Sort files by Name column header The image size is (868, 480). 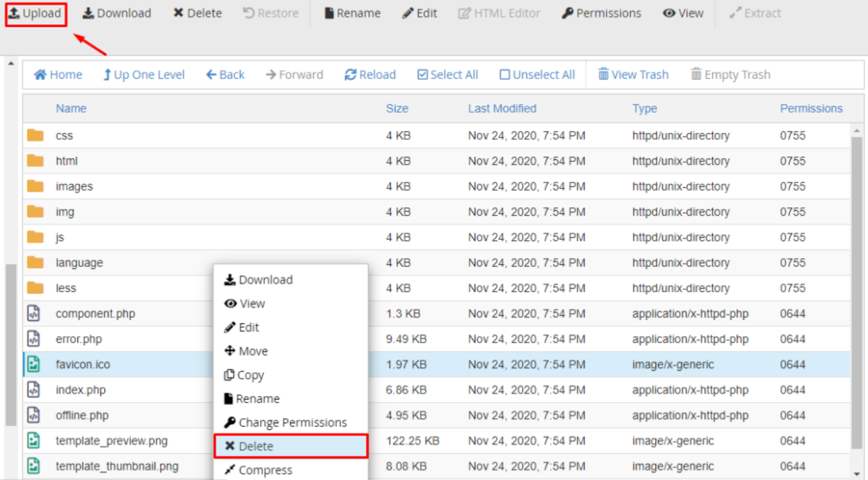pyautogui.click(x=71, y=109)
